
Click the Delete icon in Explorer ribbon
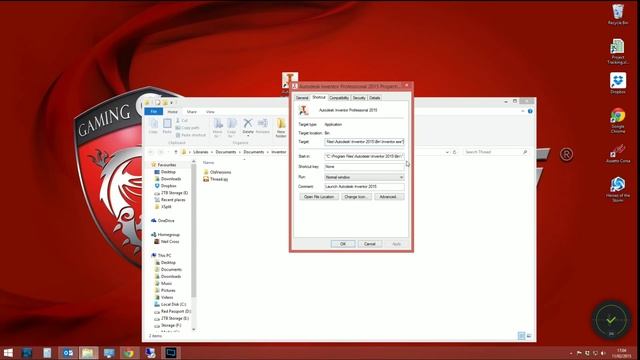coord(248,125)
